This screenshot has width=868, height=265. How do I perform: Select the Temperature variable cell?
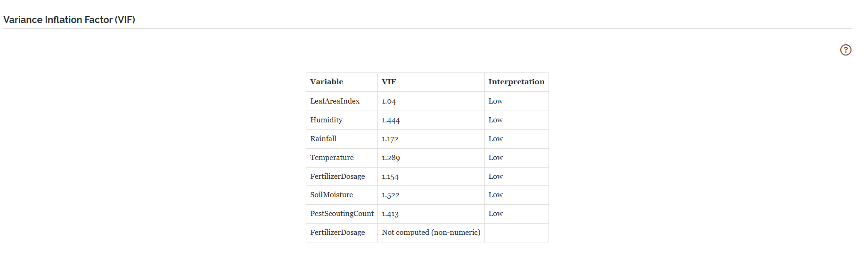pyautogui.click(x=342, y=158)
